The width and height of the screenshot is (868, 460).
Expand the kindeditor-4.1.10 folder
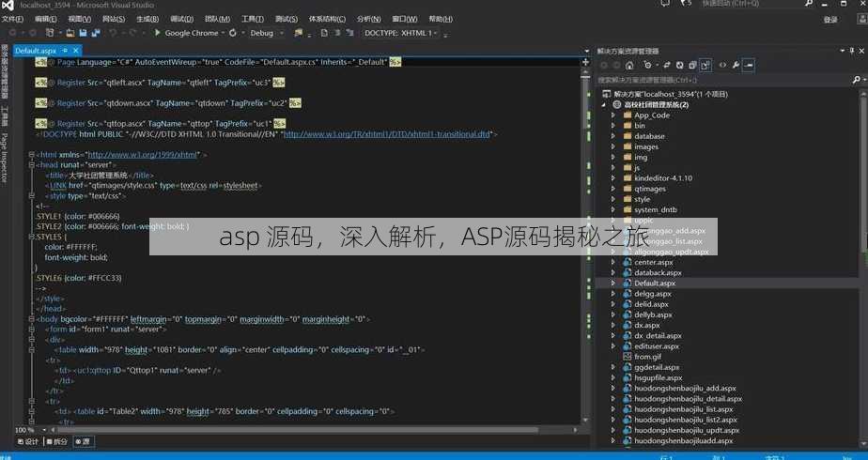coord(612,178)
